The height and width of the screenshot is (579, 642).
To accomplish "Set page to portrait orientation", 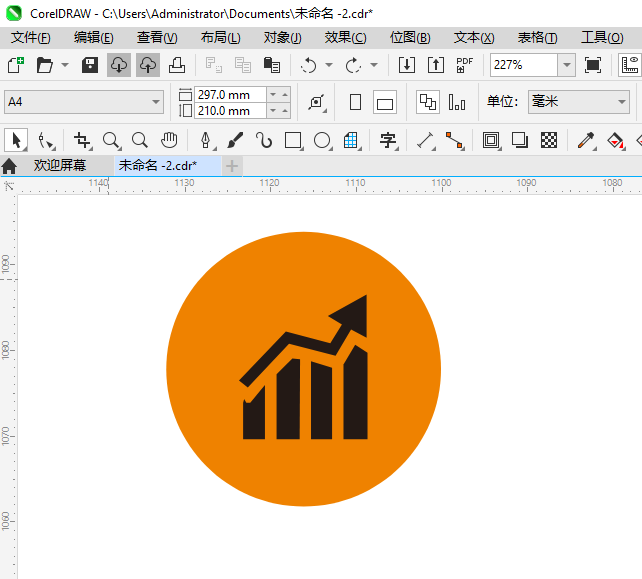I will click(355, 102).
